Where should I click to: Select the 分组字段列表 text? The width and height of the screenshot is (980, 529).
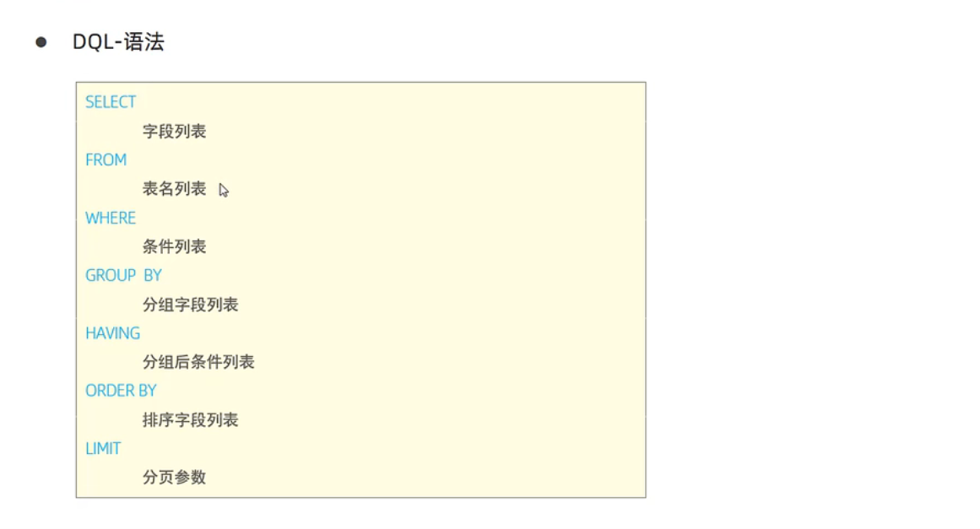tap(190, 305)
